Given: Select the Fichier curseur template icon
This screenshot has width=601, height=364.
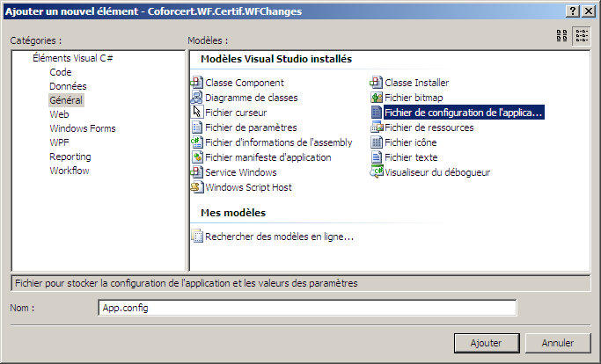Looking at the screenshot, I should (197, 113).
